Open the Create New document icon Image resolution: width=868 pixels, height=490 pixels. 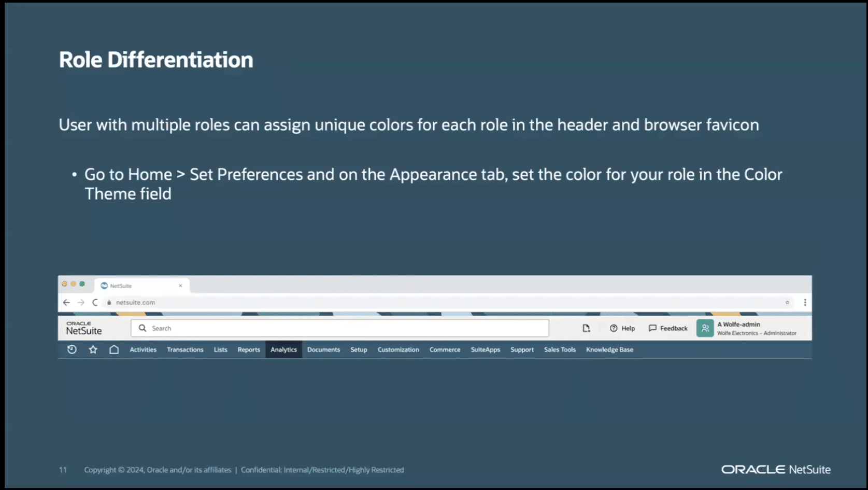coord(586,328)
